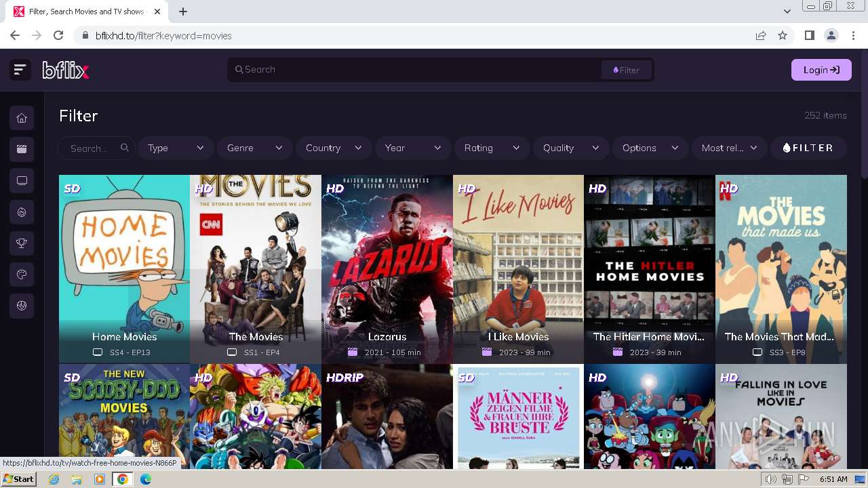Open File Explorer from the taskbar
Image resolution: width=868 pixels, height=488 pixels.
pos(77,479)
